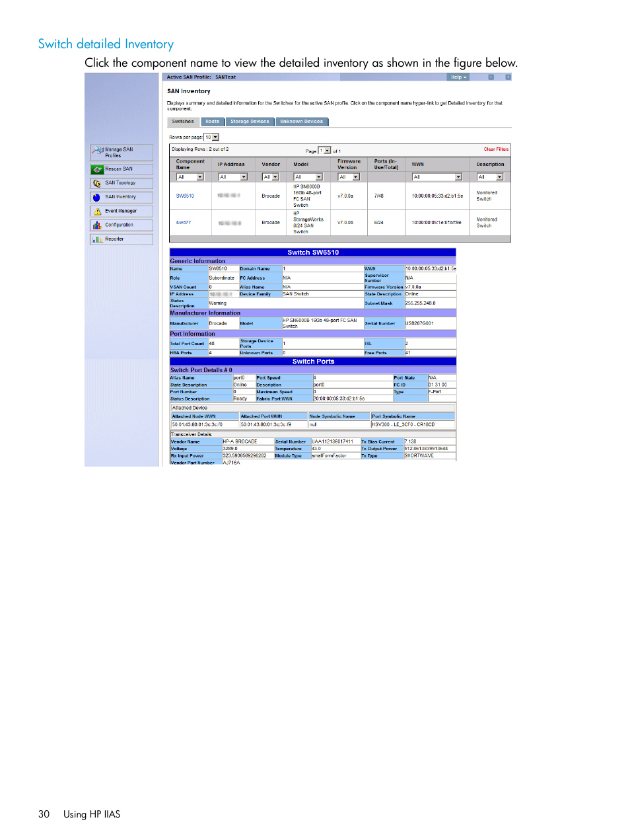The image size is (630, 840).
Task: Click WWN value 10:00:00:05:1e:0f:bf:9e
Action: [x=437, y=223]
